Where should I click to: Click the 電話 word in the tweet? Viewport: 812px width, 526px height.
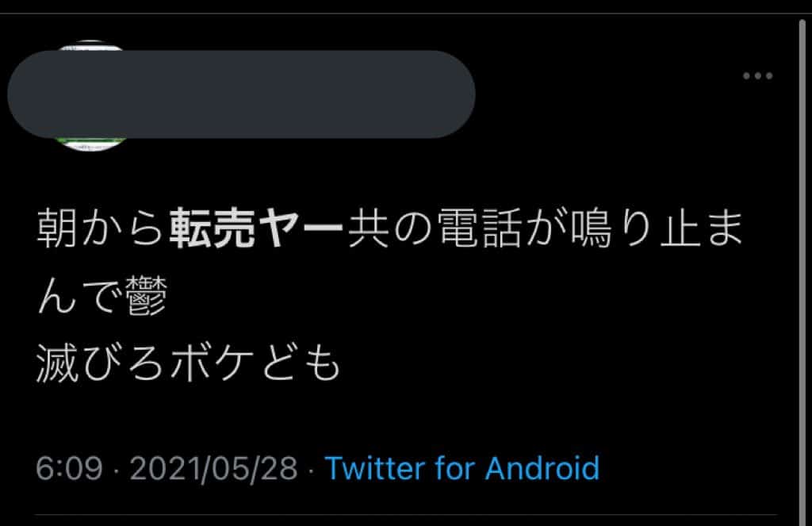479,228
